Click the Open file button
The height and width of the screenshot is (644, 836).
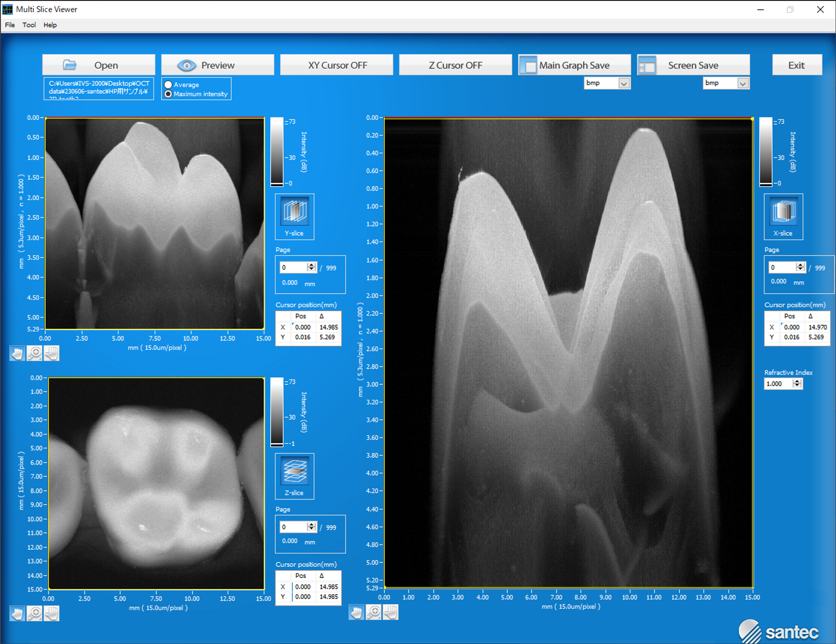point(99,65)
